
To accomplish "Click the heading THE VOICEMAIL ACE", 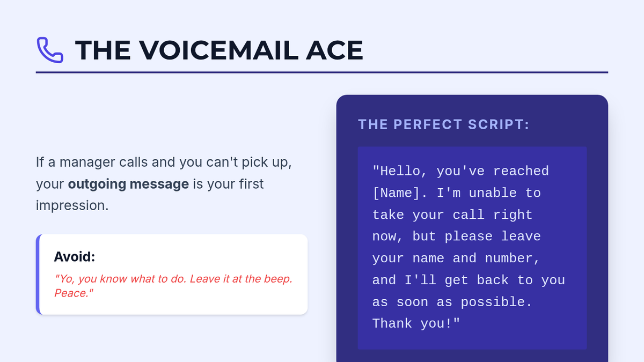I will 219,50.
